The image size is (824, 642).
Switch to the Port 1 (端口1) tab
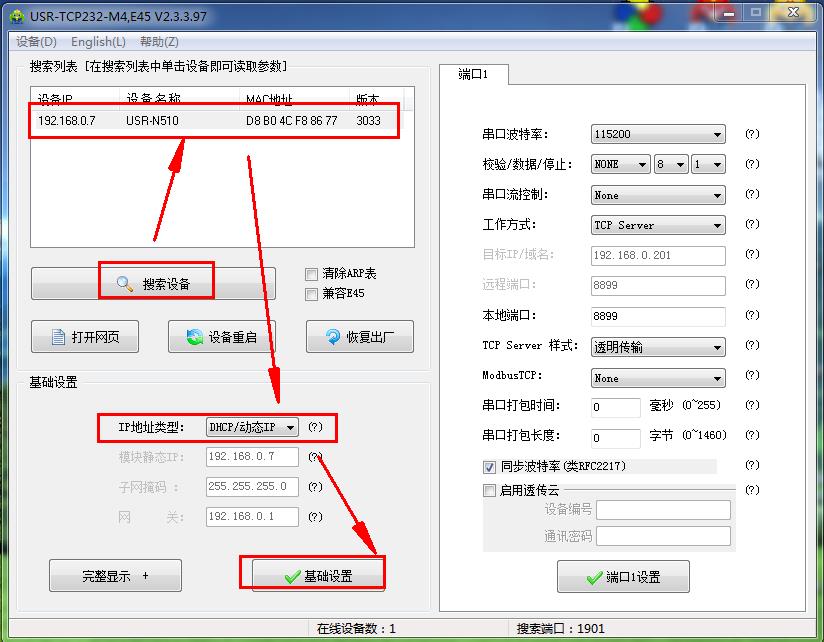[x=474, y=75]
